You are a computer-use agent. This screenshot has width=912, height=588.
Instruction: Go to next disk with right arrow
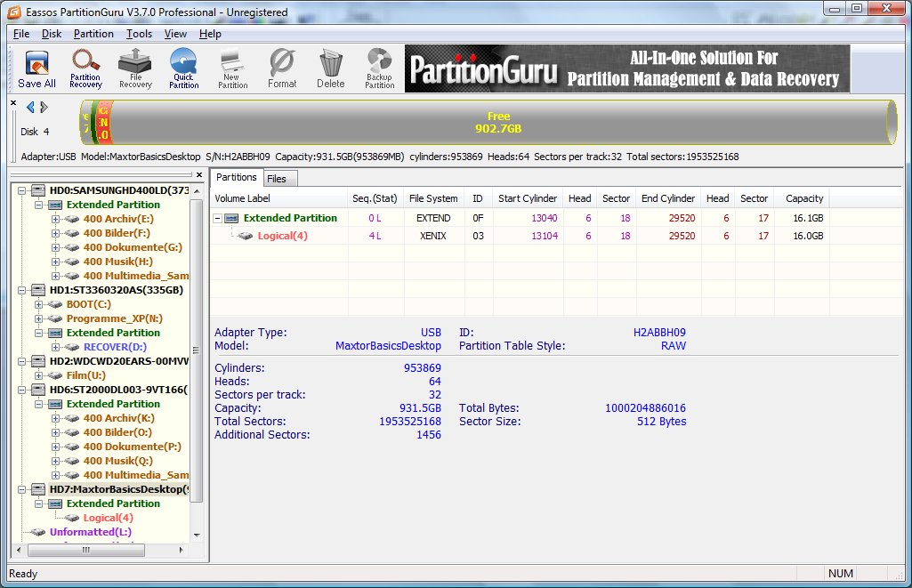pos(44,107)
